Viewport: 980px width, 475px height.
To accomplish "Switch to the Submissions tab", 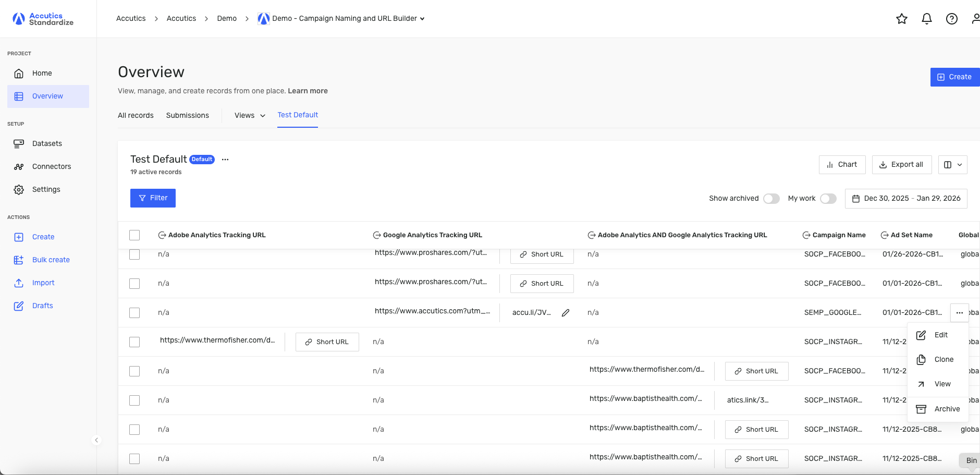I will [x=188, y=115].
